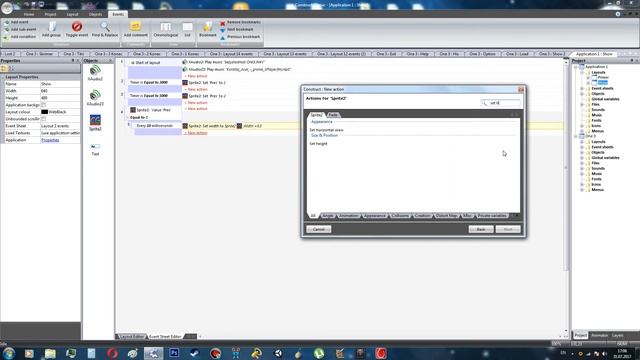
Task: Select the Start of layout condition
Action: pos(154,62)
